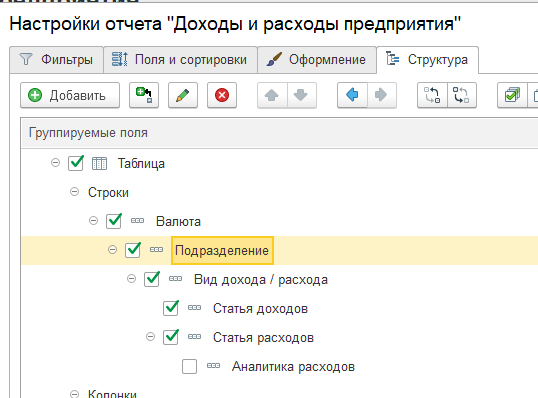Click the grouping icon beside Валюта

(x=138, y=221)
